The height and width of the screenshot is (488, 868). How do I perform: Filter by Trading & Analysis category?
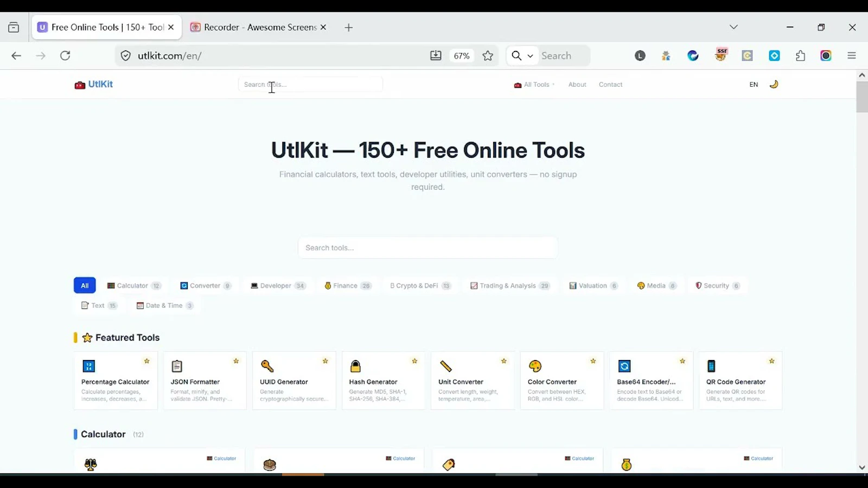coord(510,286)
